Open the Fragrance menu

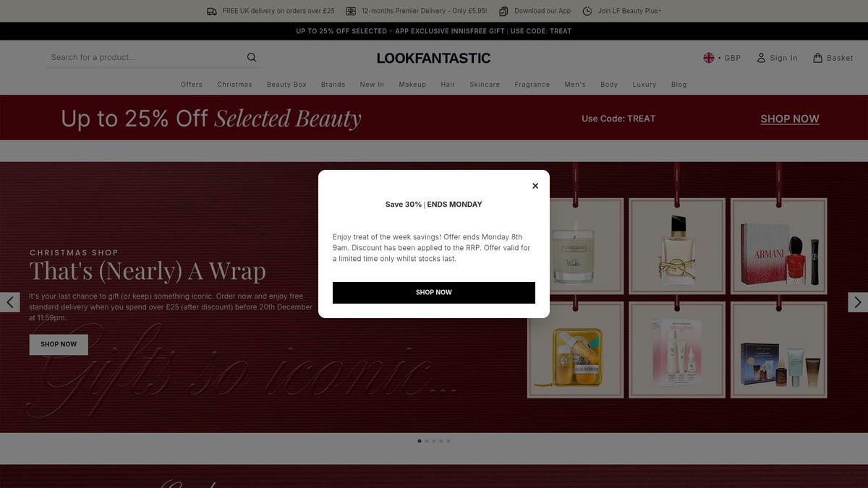532,85
